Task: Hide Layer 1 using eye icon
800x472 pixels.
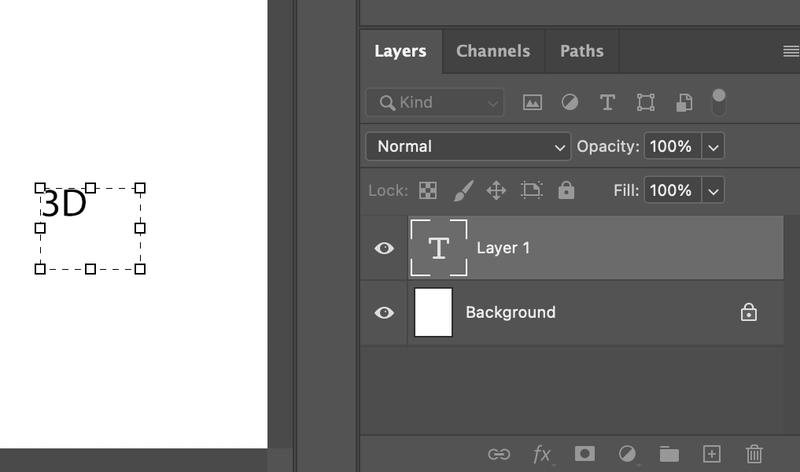Action: tap(384, 248)
